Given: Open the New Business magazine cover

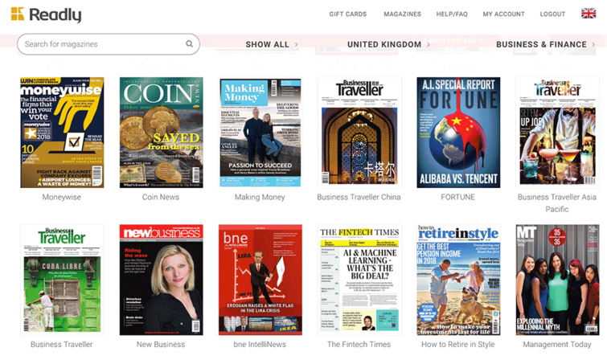Looking at the screenshot, I should pos(161,280).
